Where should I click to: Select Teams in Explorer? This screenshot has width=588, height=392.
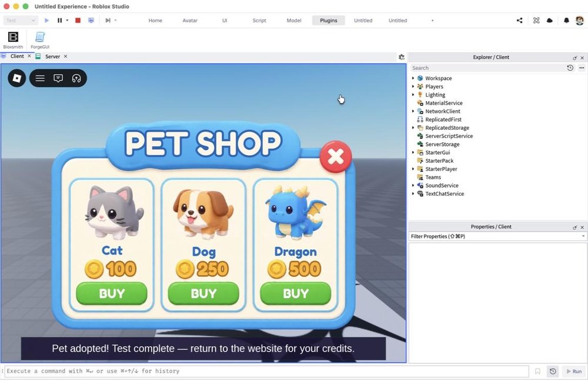tap(433, 177)
